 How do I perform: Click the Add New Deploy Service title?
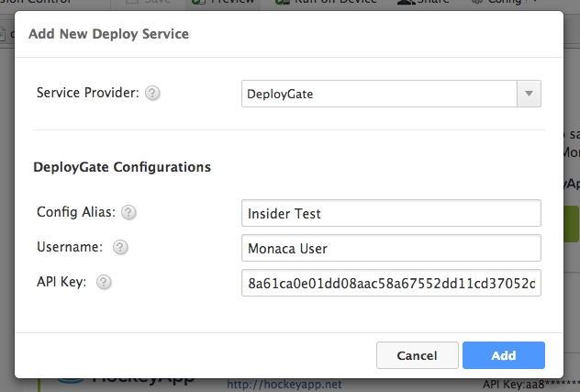click(108, 34)
